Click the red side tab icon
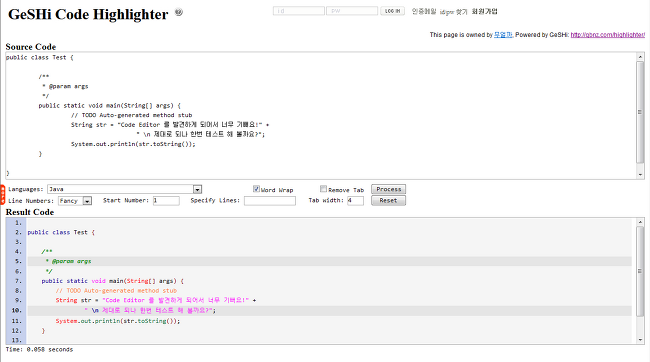Image resolution: width=650 pixels, height=362 pixels. tap(2, 194)
